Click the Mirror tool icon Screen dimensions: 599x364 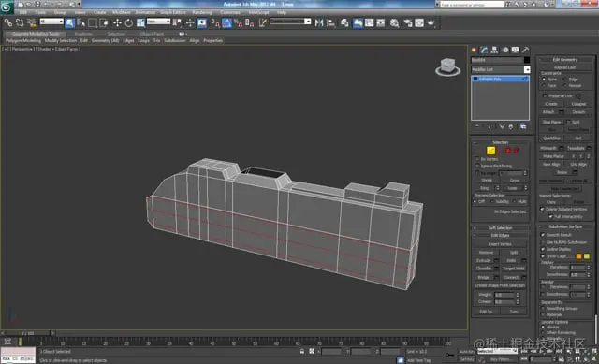[x=319, y=22]
